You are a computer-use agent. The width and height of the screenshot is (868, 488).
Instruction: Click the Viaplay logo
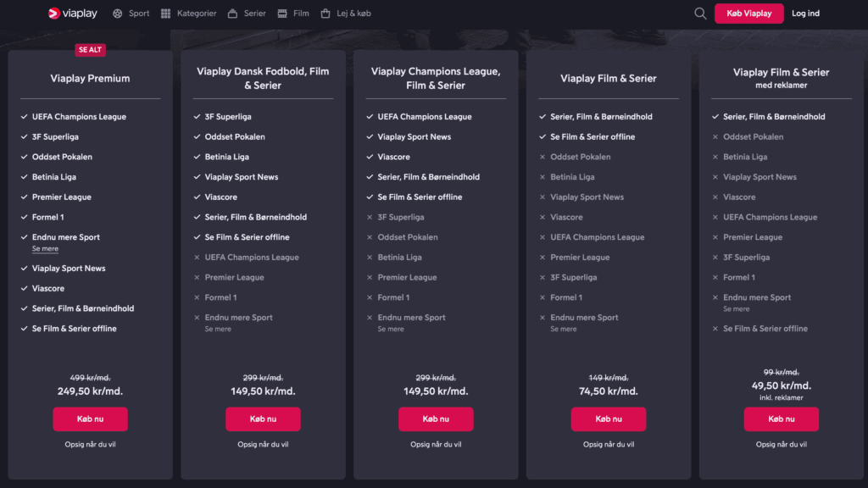(73, 14)
